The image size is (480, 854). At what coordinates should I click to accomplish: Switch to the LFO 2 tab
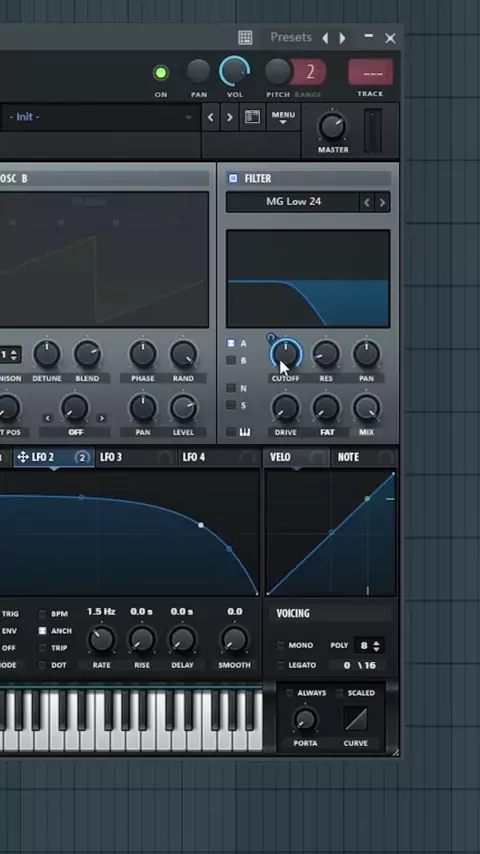pyautogui.click(x=53, y=457)
